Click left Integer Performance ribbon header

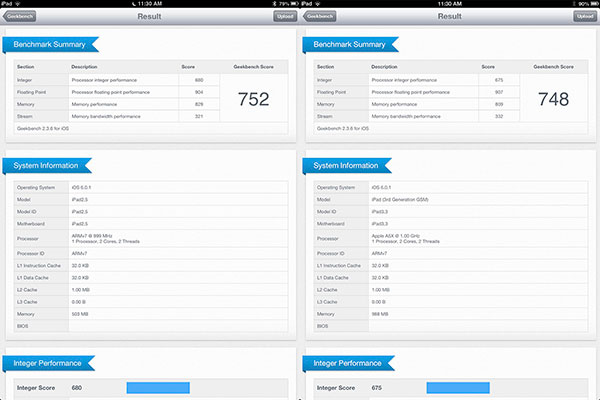click(x=49, y=363)
